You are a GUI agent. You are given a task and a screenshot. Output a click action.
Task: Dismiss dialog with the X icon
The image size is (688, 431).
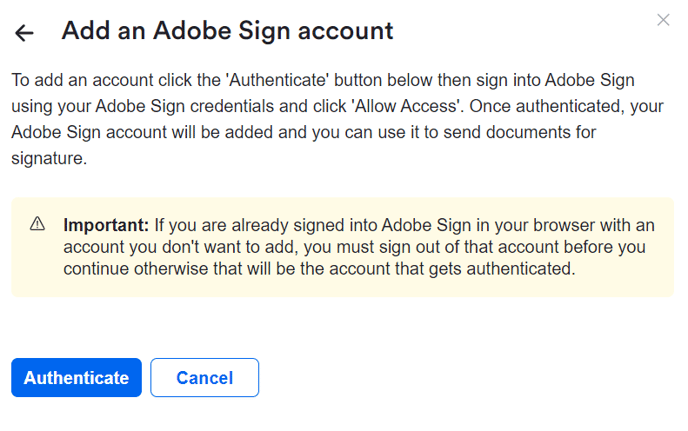pyautogui.click(x=663, y=20)
